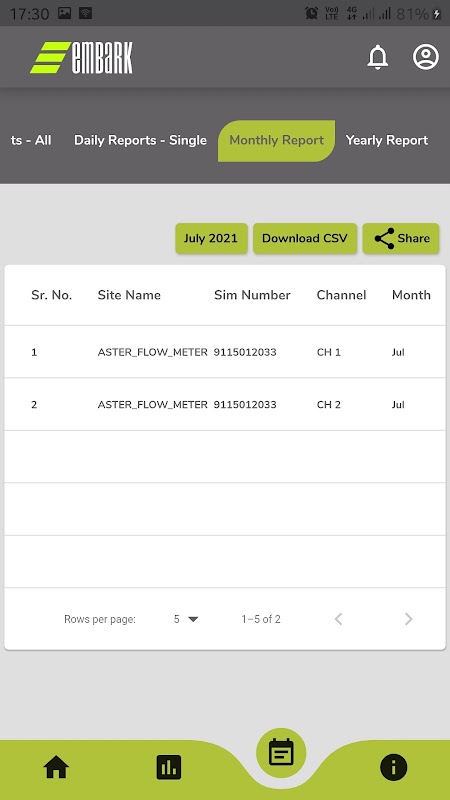The width and height of the screenshot is (450, 800).
Task: Expand the rows per page dropdown
Action: (x=186, y=619)
